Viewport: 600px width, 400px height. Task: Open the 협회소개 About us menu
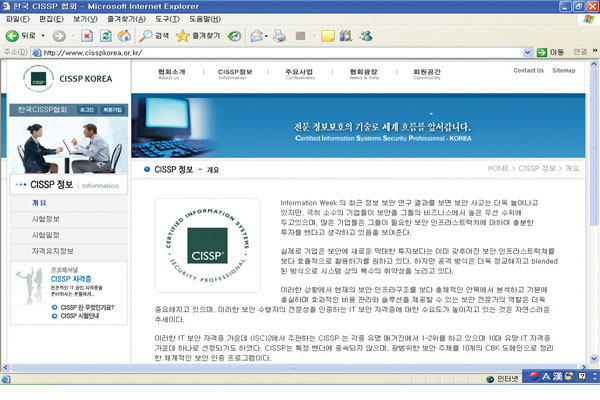click(171, 74)
